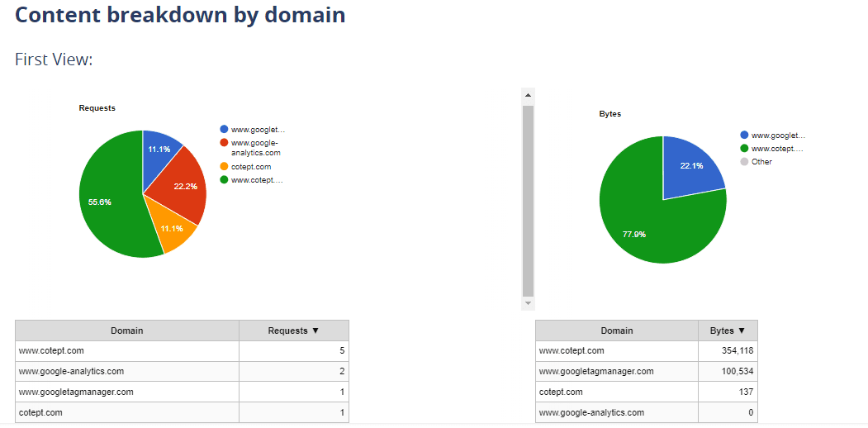Image resolution: width=868 pixels, height=428 pixels.
Task: Sort the table by the Requests column header
Action: tap(293, 331)
